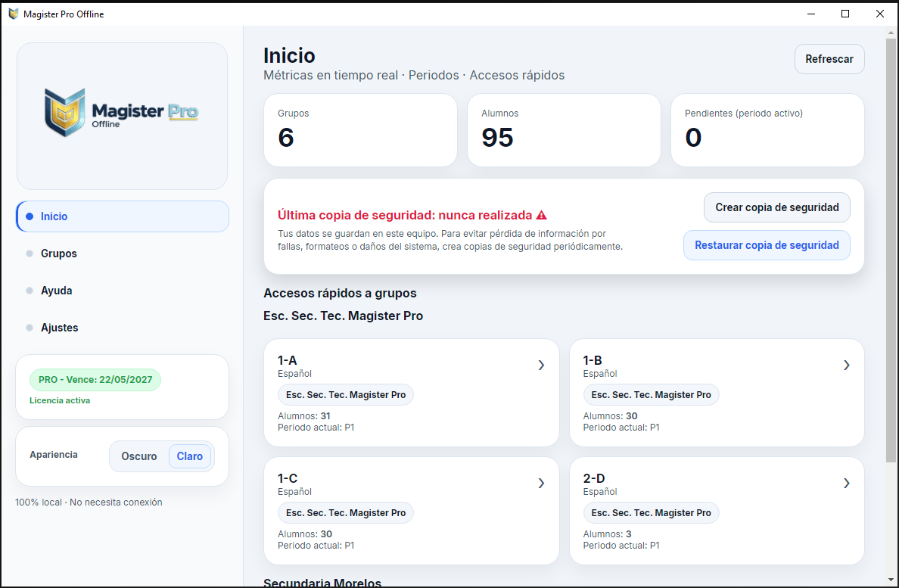Click the Magister Pro shield logo
Image resolution: width=899 pixels, height=588 pixels.
[x=65, y=112]
